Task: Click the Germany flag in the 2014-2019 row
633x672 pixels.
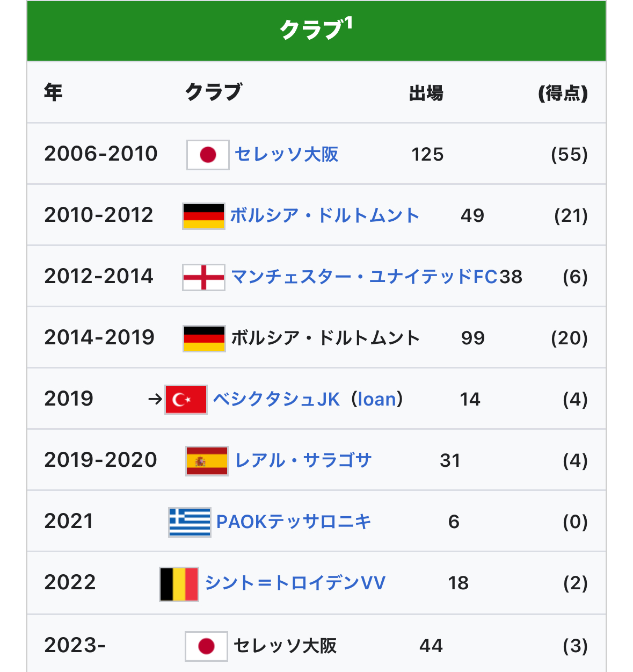Action: pos(204,338)
